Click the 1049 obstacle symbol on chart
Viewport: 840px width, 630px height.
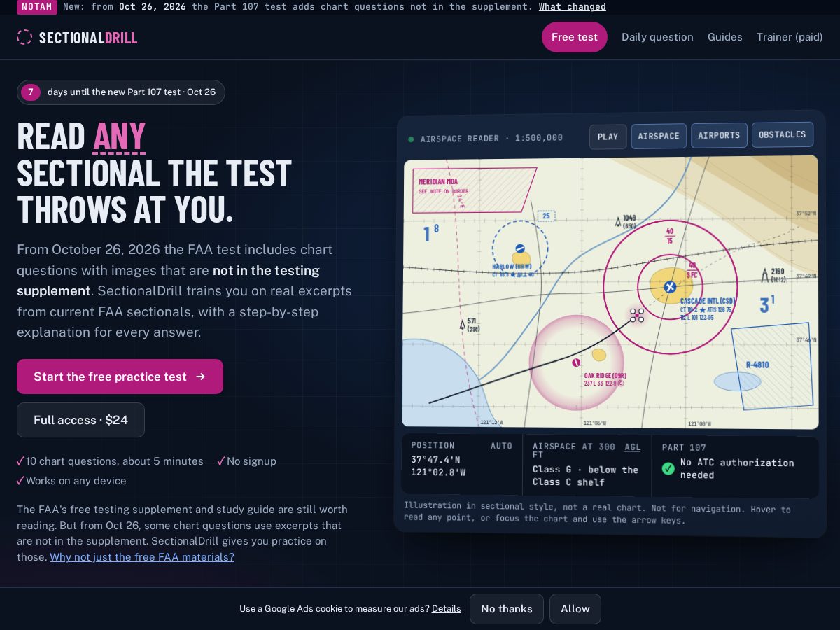tap(617, 222)
